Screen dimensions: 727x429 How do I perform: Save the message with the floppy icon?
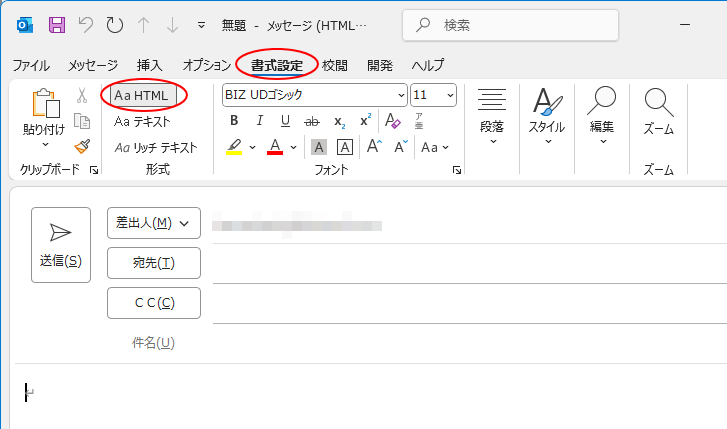click(57, 25)
